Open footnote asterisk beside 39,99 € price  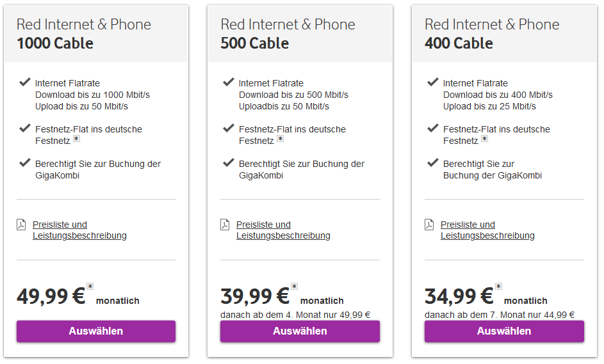294,287
